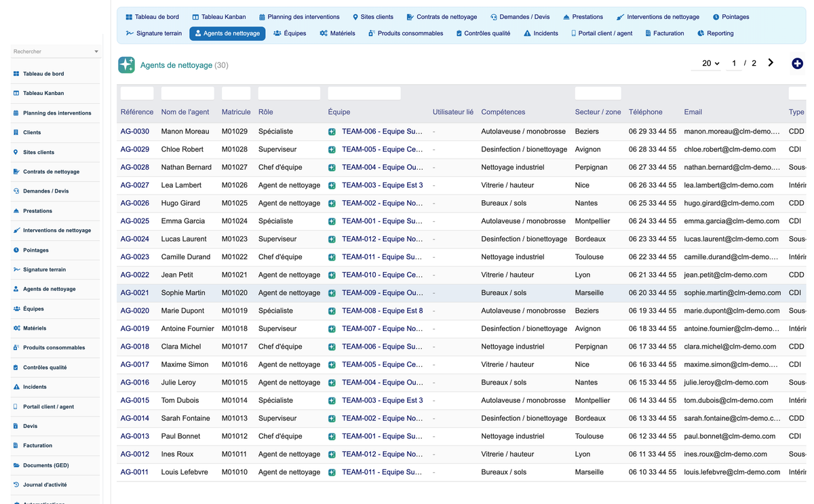Click the Secteur / zone filter field
The width and height of the screenshot is (814, 504).
[x=598, y=93]
